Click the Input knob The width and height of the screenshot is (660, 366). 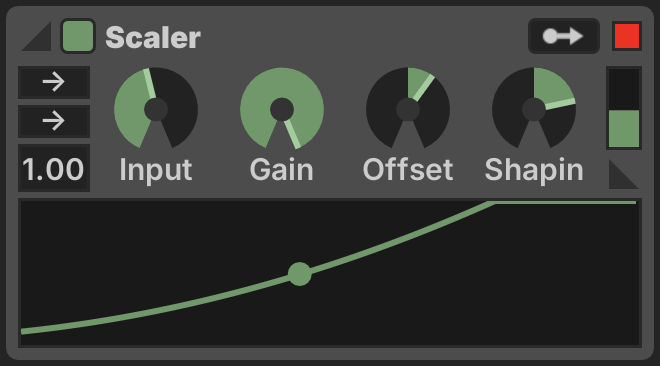(156, 109)
